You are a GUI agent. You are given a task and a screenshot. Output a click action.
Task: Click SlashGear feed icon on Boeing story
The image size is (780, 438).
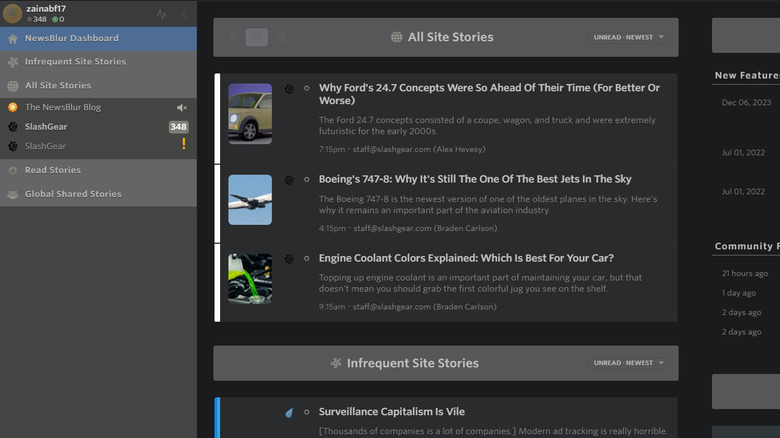coord(289,179)
